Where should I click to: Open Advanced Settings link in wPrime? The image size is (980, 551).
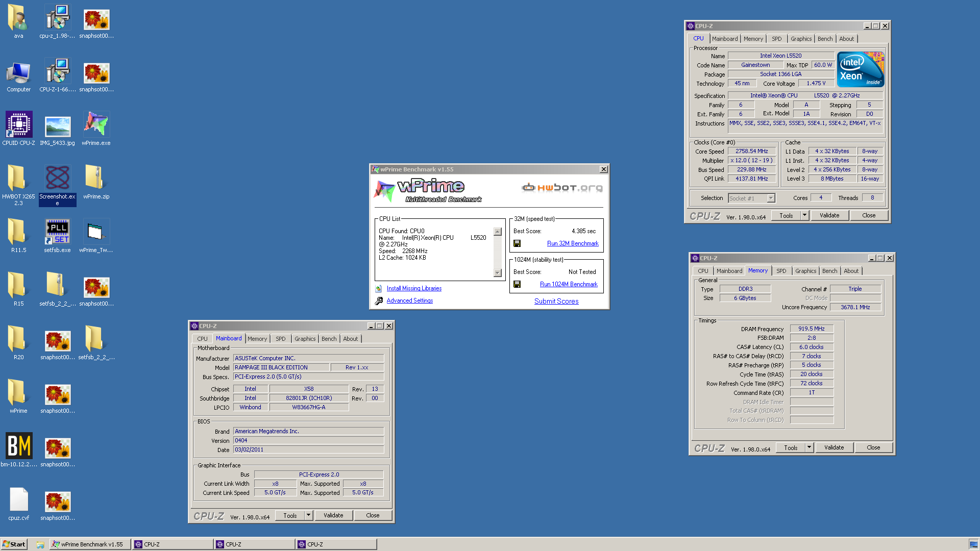(410, 300)
